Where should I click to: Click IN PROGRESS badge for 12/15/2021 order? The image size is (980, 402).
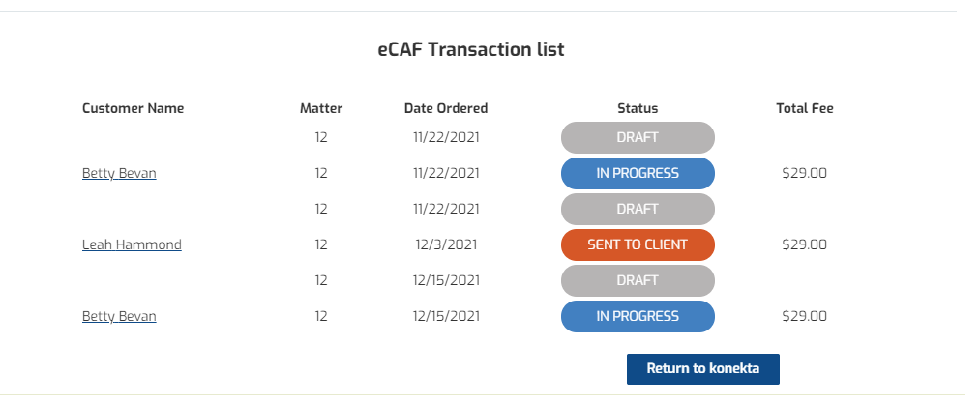pos(638,316)
